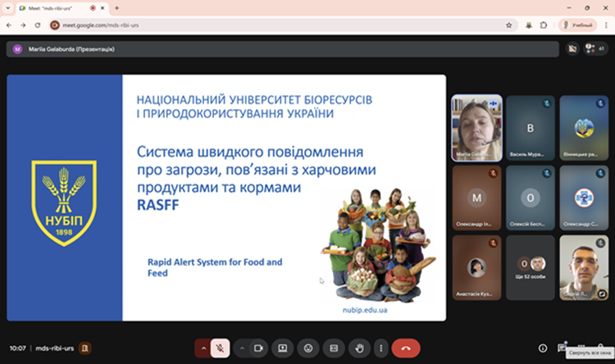This screenshot has height=364, width=615.
Task: Open chat with everyone
Action: click(562, 347)
